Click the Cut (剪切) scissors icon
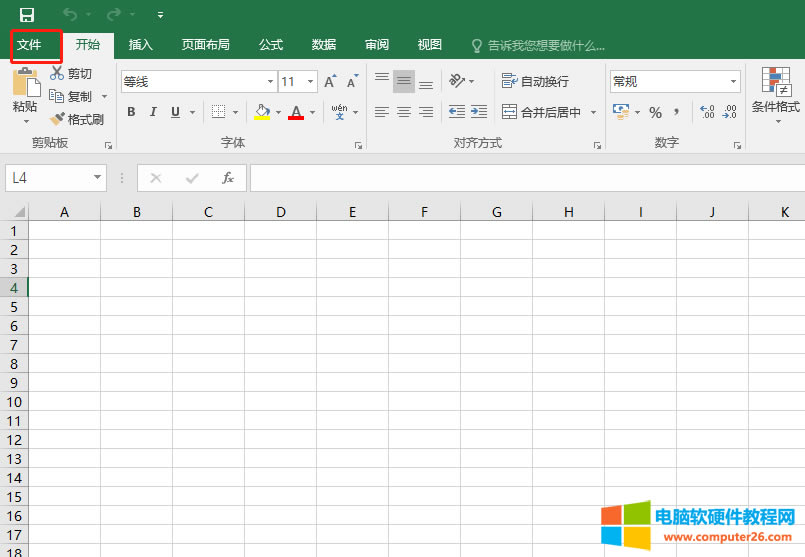 coord(58,74)
